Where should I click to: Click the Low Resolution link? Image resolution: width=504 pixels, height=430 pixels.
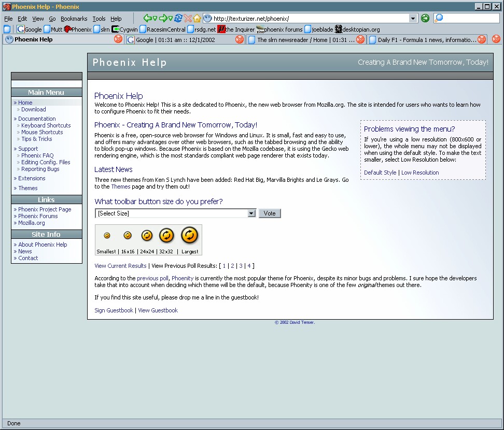pyautogui.click(x=420, y=173)
